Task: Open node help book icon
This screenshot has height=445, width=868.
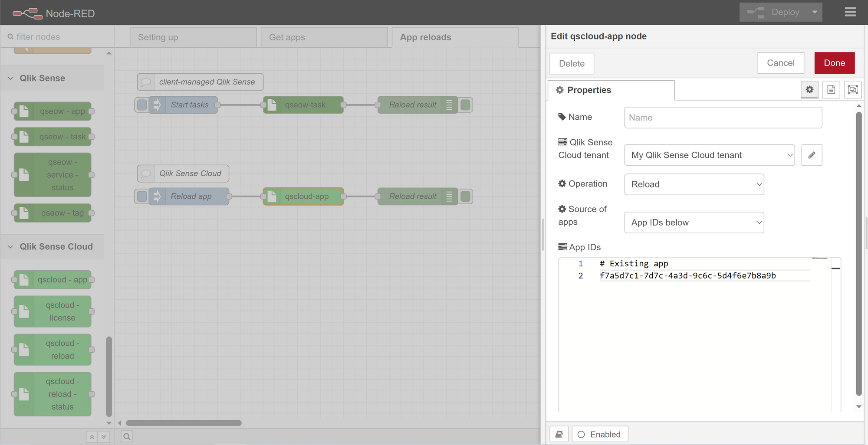Action: click(x=559, y=434)
